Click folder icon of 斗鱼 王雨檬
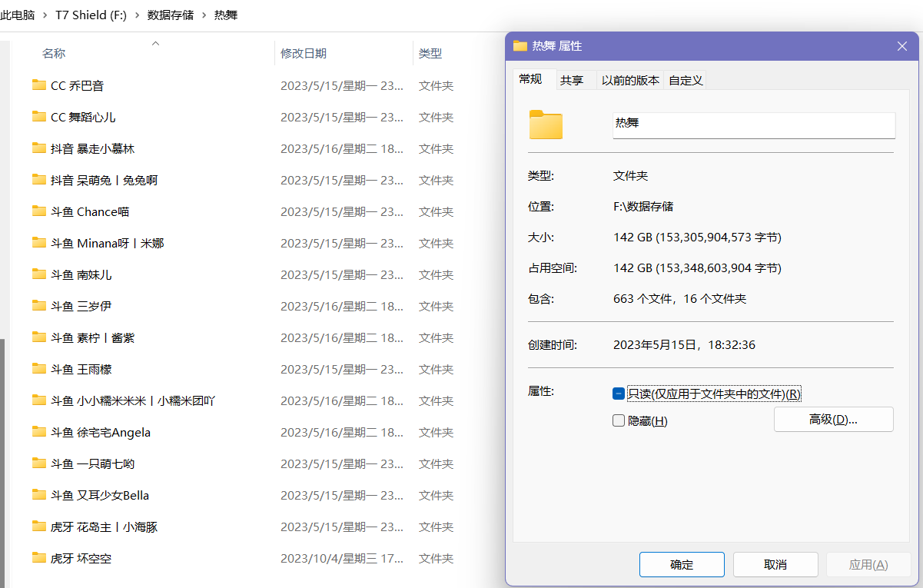Viewport: 923px width, 588px height. (x=39, y=369)
